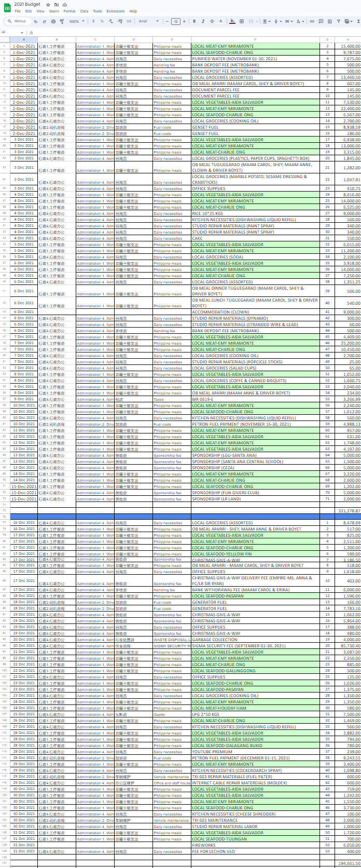
Task: Open the vertical align dropdown
Action: tap(278, 21)
